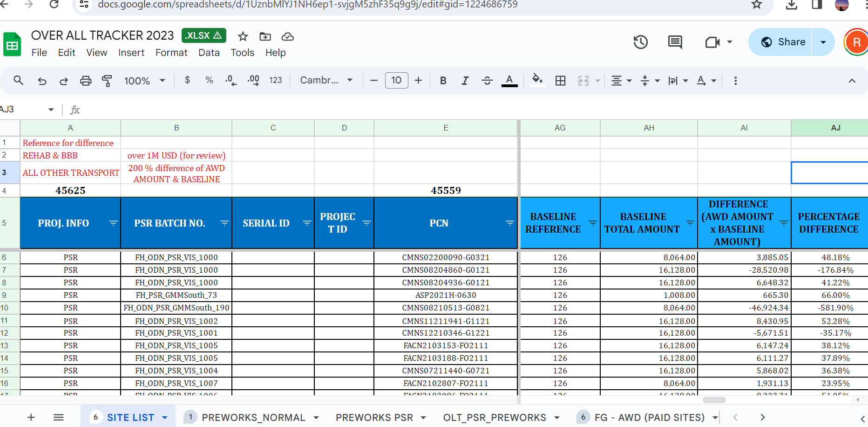Open filter for BASELINE TOTAL AMOUNT column

(x=690, y=223)
